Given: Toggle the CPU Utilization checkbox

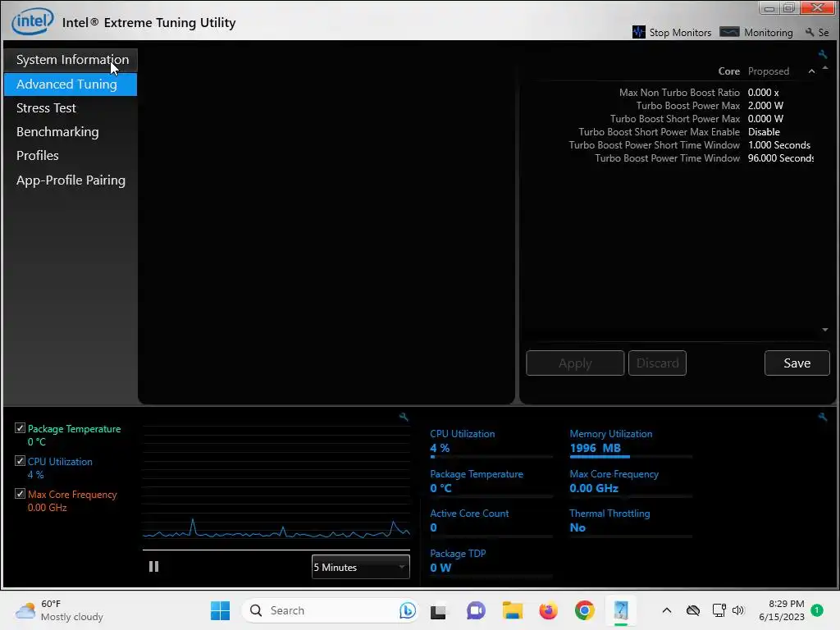Looking at the screenshot, I should coord(20,461).
